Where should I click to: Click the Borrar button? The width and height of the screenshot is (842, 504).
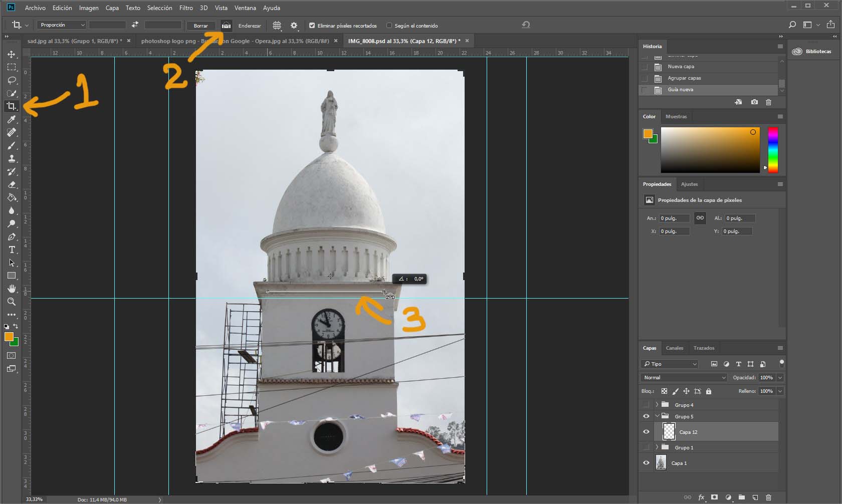pos(200,26)
